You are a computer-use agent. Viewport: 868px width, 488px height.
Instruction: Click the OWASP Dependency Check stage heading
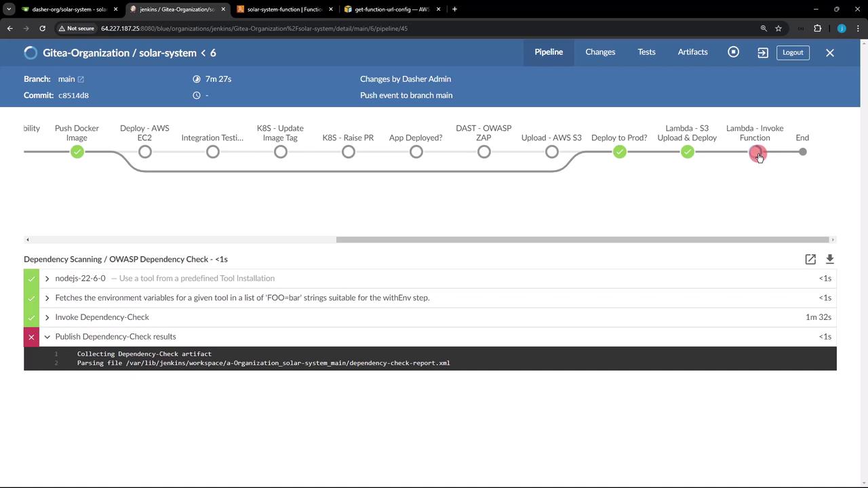click(125, 260)
